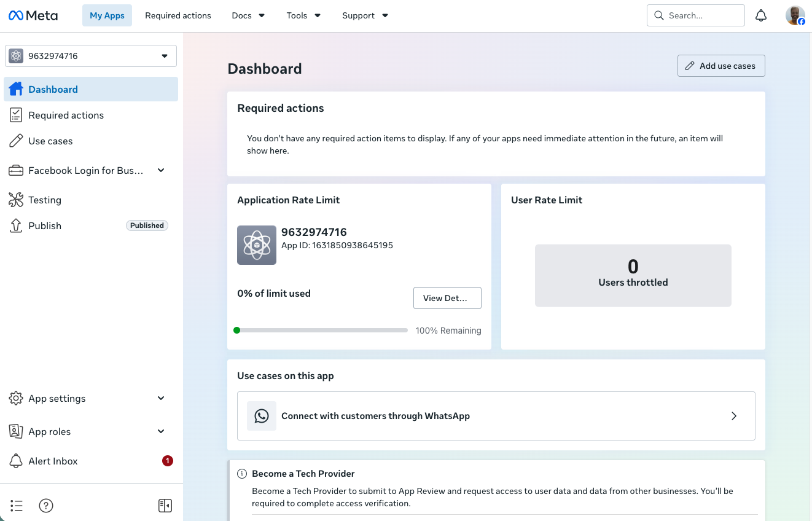Click the app atom icon in rate limit card
Viewport: 812px width, 521px height.
(x=257, y=245)
